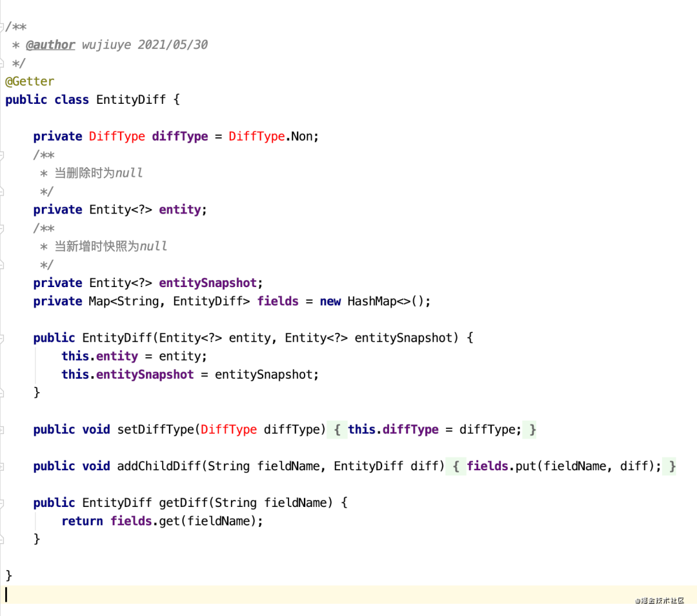
Task: Click 'fields.put(fieldName, diff);' statement
Action: pyautogui.click(x=564, y=466)
